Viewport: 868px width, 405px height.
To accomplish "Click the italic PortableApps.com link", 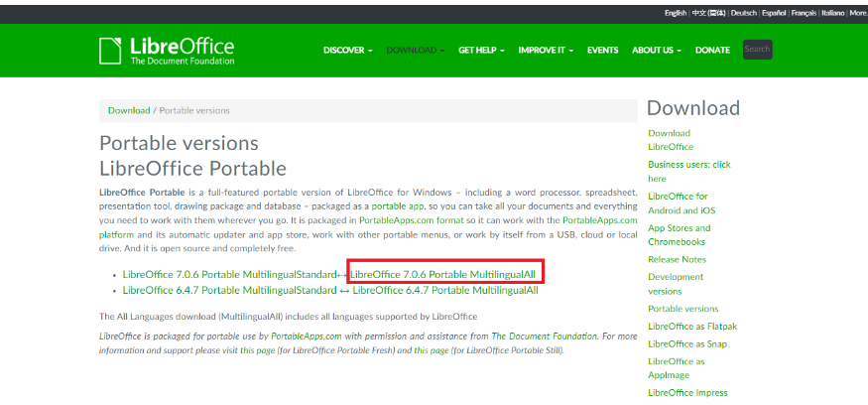I will coord(307,336).
